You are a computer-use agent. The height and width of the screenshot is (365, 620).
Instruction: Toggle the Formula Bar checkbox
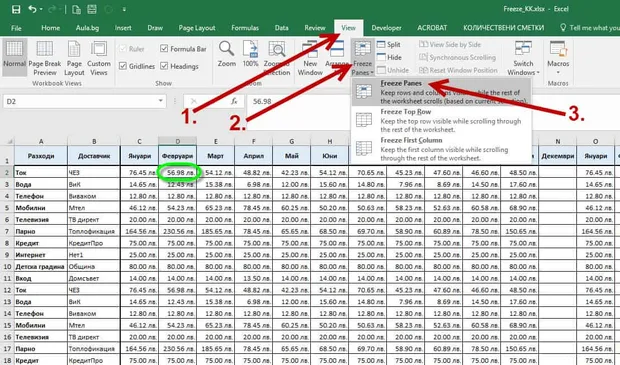coord(164,49)
